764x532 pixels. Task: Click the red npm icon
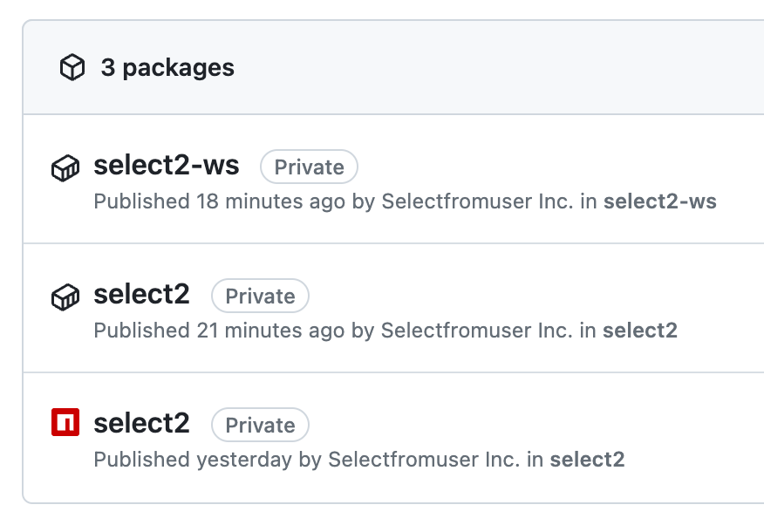tap(65, 422)
